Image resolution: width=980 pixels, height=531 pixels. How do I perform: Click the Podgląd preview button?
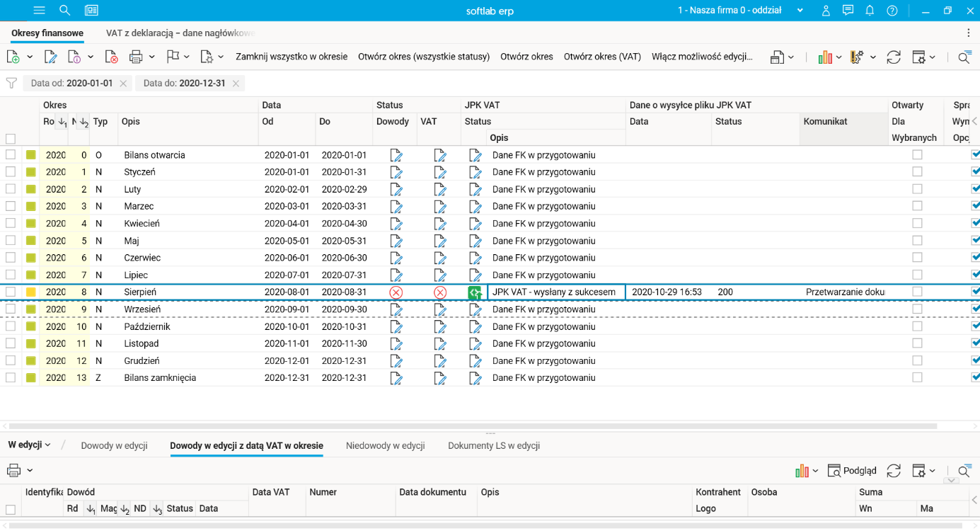[853, 470]
